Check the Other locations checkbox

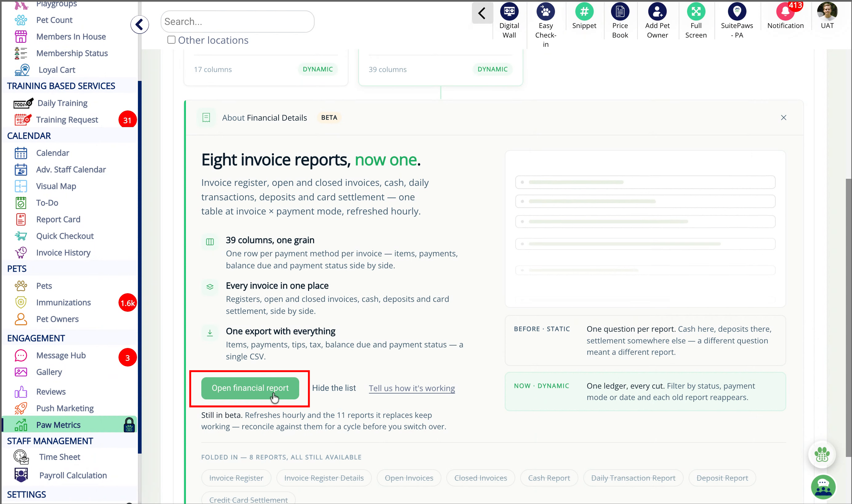[171, 40]
